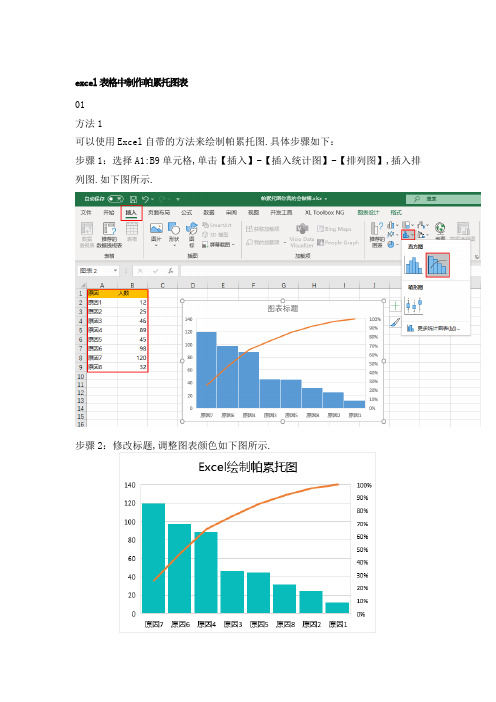This screenshot has width=496, height=702.
Task: Click the search box in the title bar
Action: tap(443, 199)
